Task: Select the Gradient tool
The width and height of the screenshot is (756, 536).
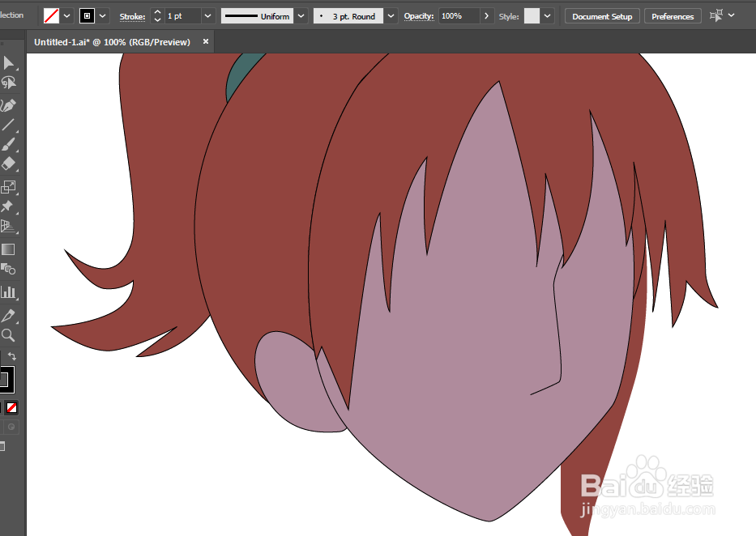Action: 8,249
